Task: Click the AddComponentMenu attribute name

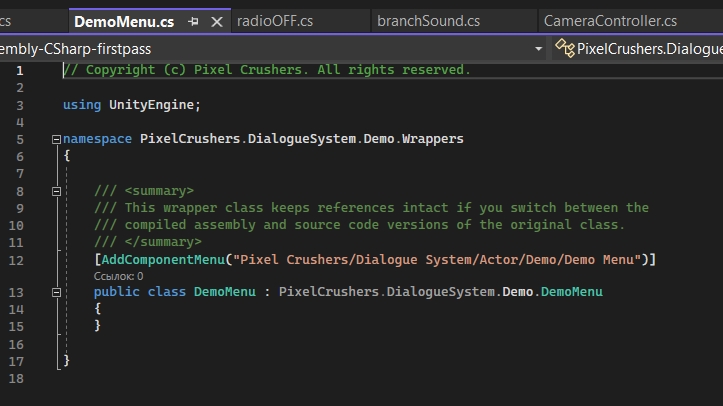Action: pos(163,259)
